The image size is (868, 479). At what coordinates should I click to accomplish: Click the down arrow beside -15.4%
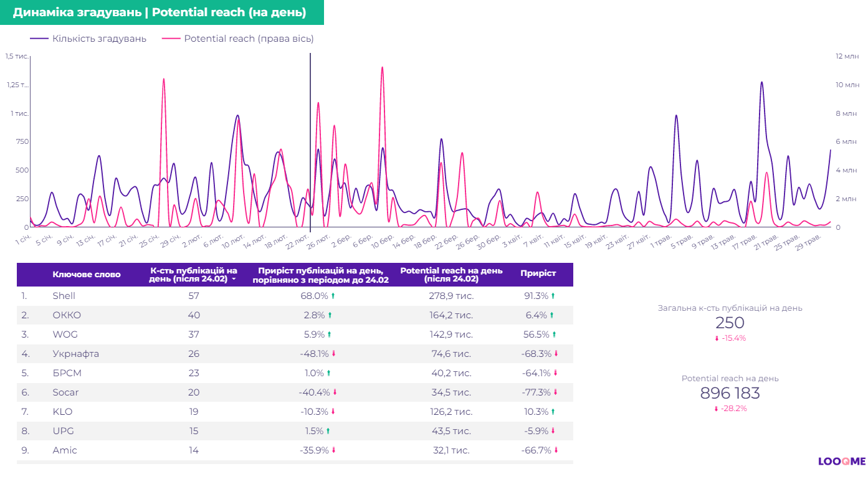click(717, 338)
